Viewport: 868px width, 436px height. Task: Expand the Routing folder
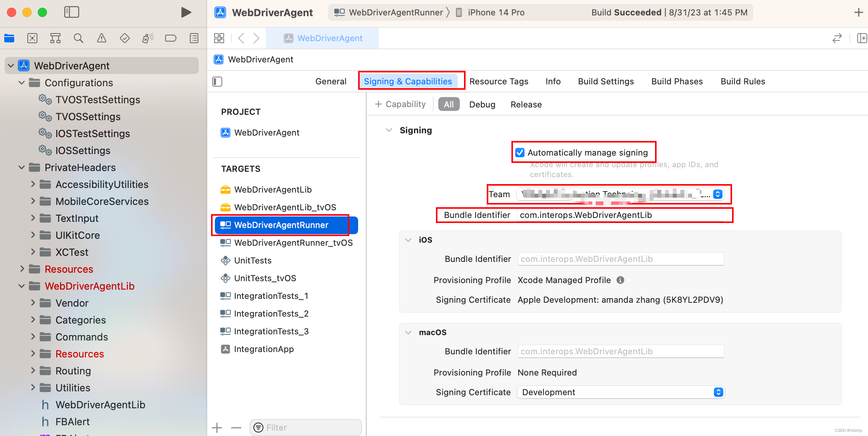tap(33, 371)
